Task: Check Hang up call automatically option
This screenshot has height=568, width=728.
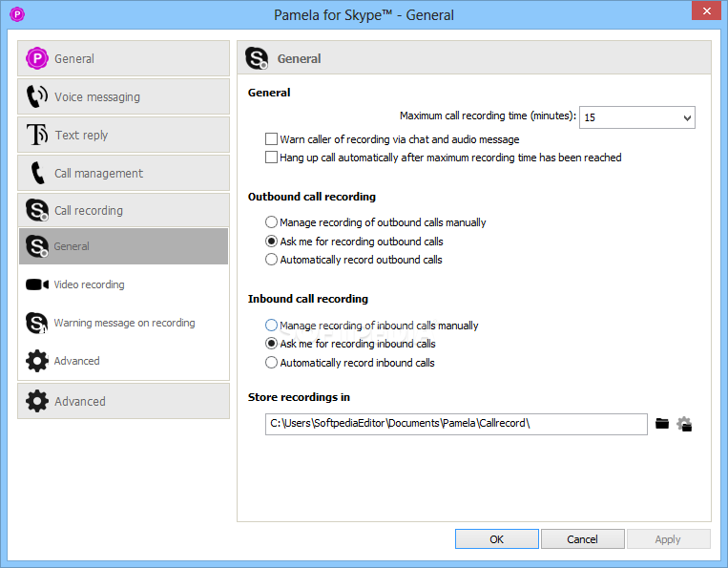Action: click(x=271, y=157)
